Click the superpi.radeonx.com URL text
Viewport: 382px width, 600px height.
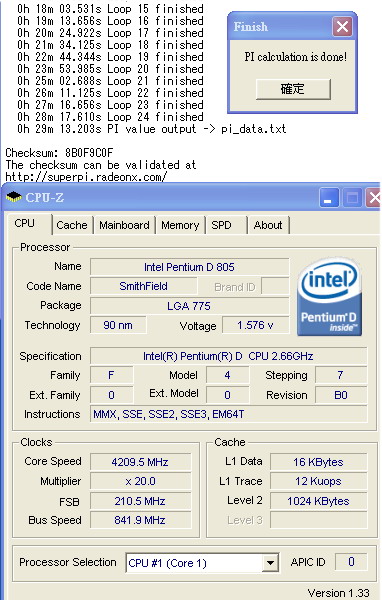pos(86,177)
